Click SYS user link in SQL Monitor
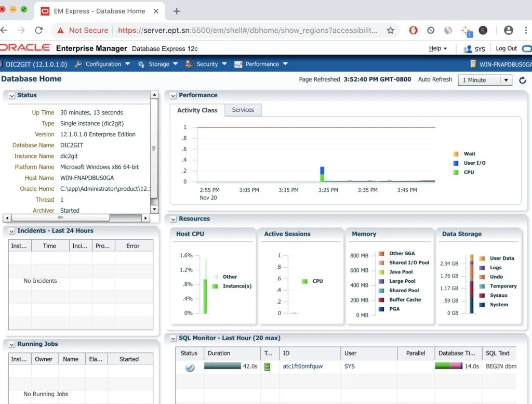 pos(350,367)
